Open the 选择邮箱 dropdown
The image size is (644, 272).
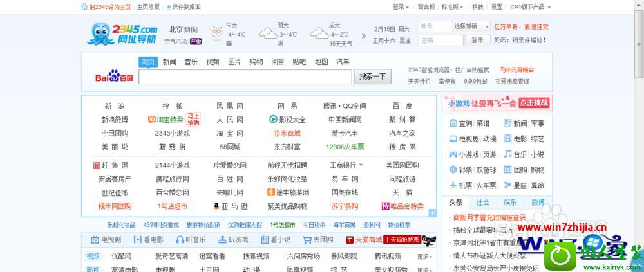[471, 26]
